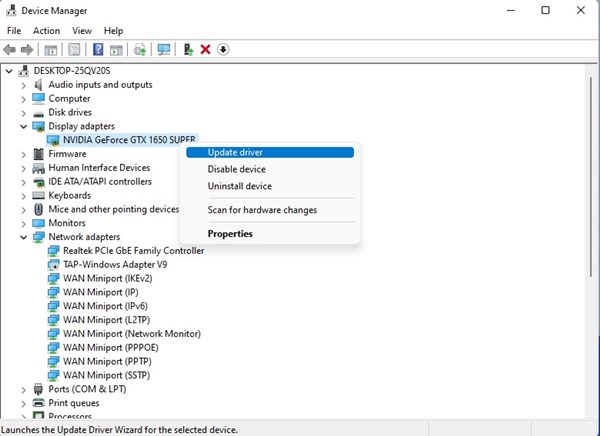
Task: Click the TAP-Windows Adapter V9 icon
Action: coord(53,265)
